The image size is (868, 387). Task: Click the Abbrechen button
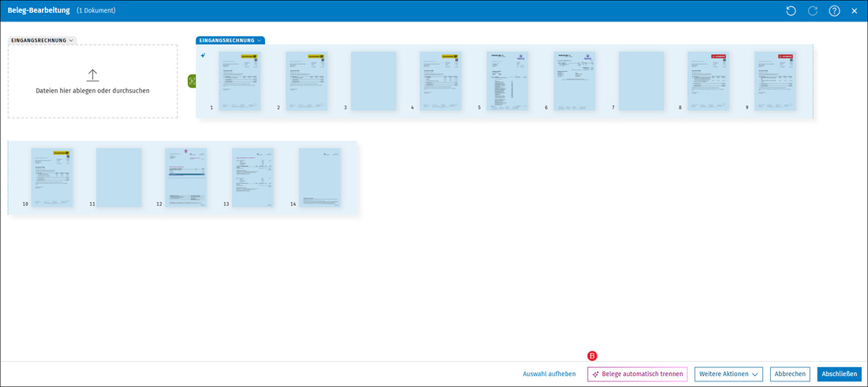pos(790,374)
